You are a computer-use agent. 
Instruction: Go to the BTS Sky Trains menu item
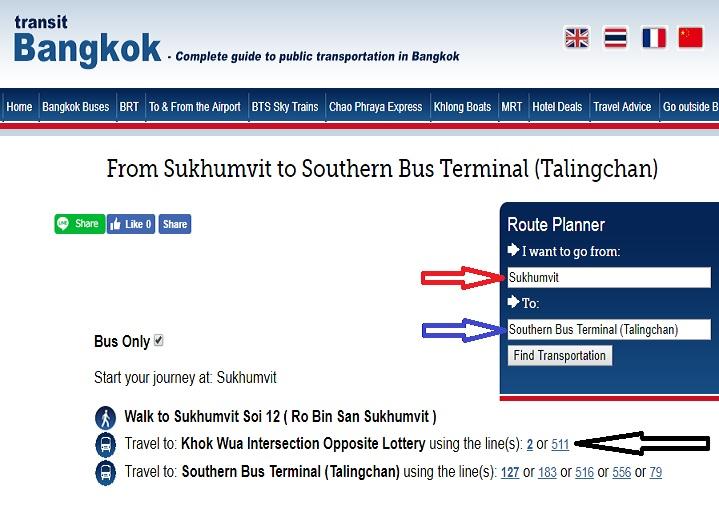(285, 107)
